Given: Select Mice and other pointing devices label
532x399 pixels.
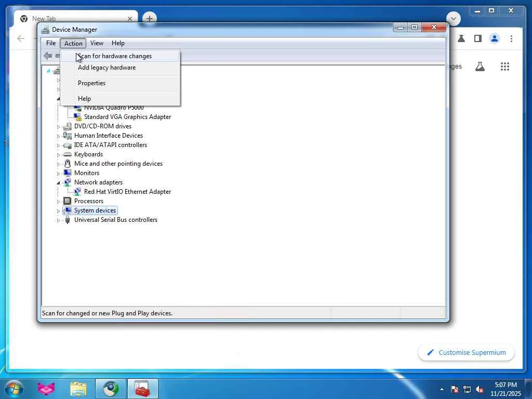Looking at the screenshot, I should (118, 164).
